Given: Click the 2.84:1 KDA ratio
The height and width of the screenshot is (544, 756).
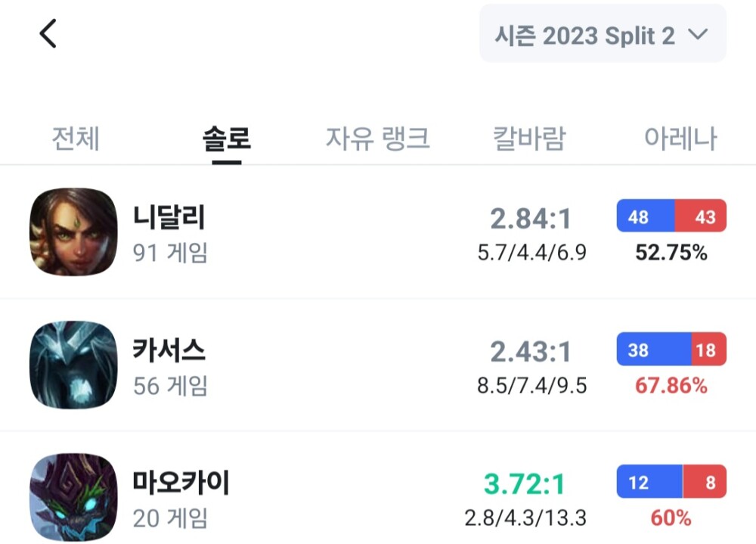Looking at the screenshot, I should (531, 219).
